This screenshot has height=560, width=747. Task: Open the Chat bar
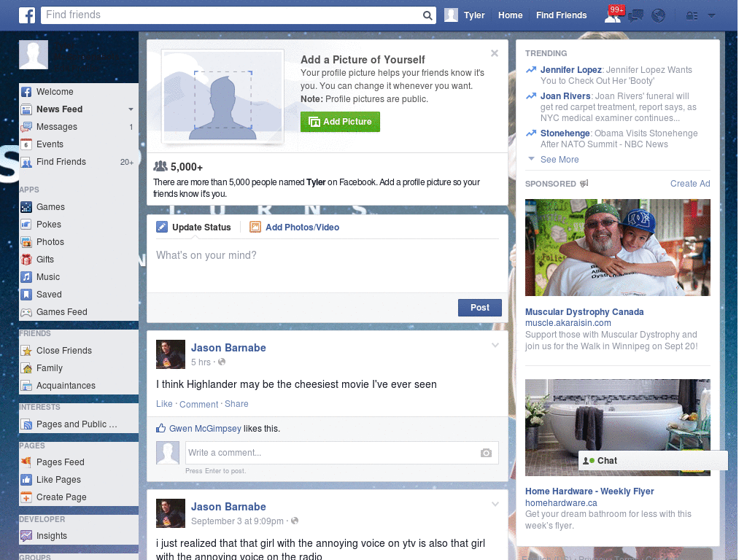pos(653,461)
